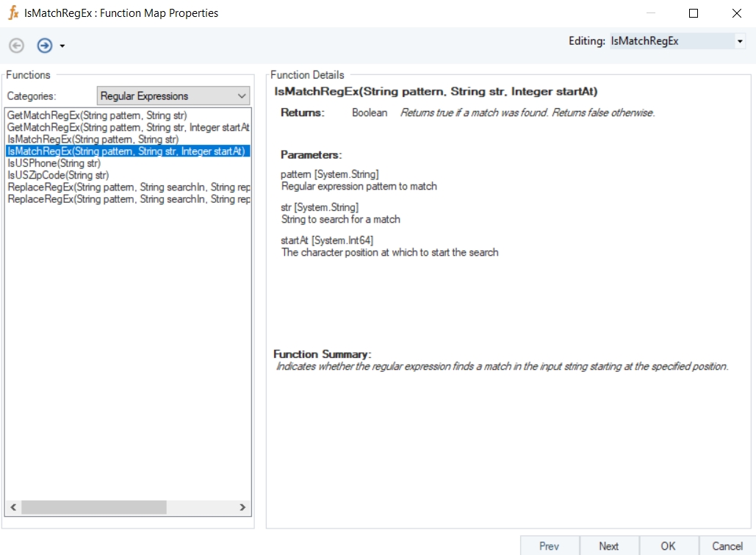Confirm with the OK button

click(667, 545)
